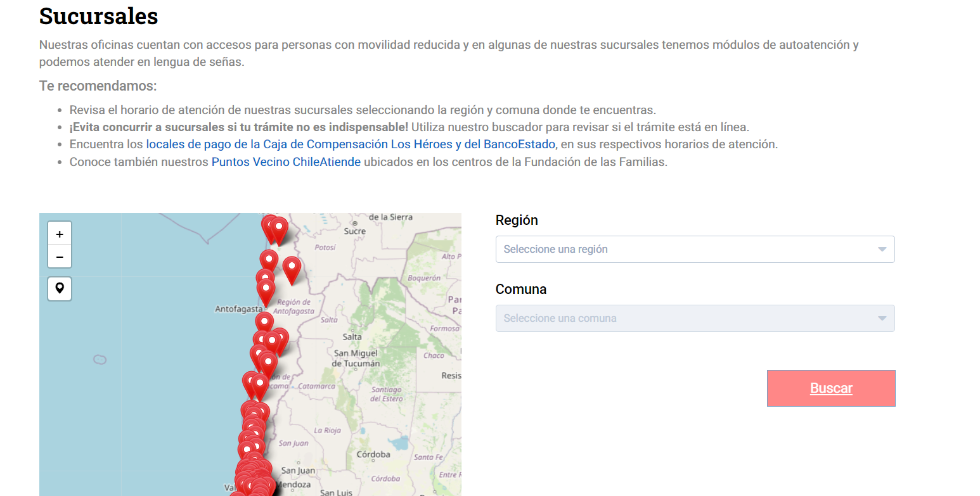Screen dimensions: 980x496
Task: Click the small island in the ocean
Action: (x=100, y=359)
